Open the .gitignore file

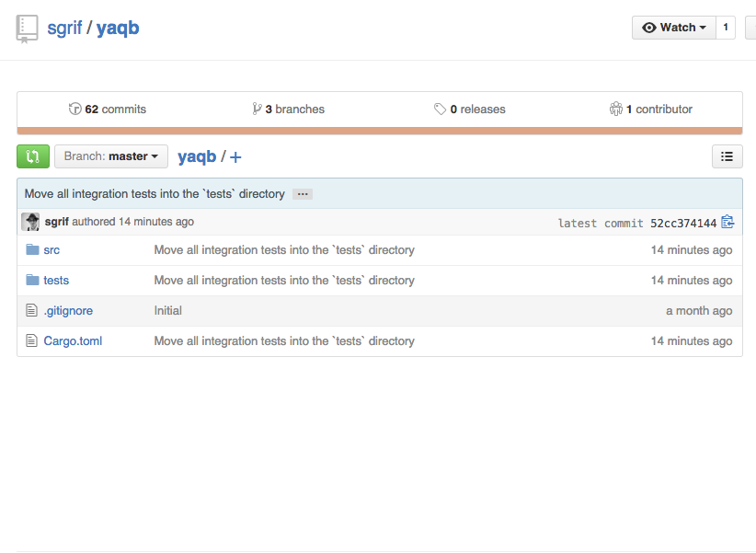68,311
